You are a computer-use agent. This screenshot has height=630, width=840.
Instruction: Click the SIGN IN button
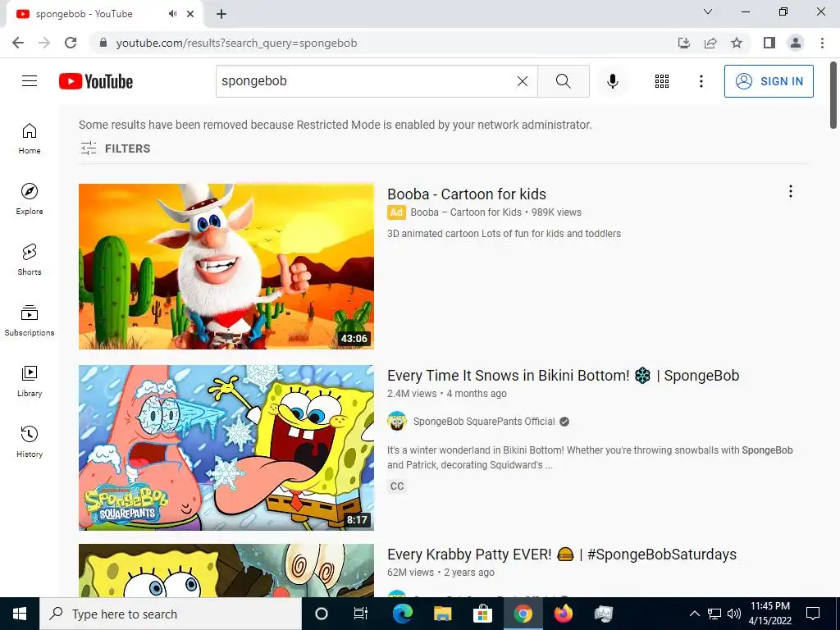coord(769,81)
